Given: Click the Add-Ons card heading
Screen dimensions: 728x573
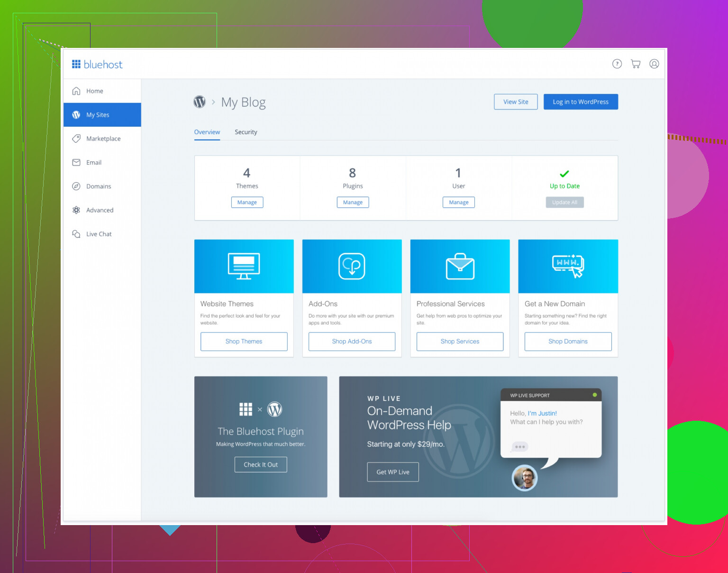Looking at the screenshot, I should point(323,304).
